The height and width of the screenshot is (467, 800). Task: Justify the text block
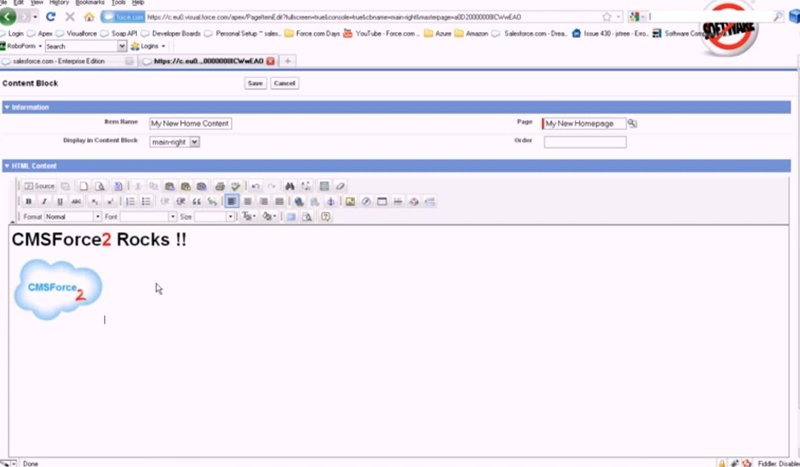point(279,202)
